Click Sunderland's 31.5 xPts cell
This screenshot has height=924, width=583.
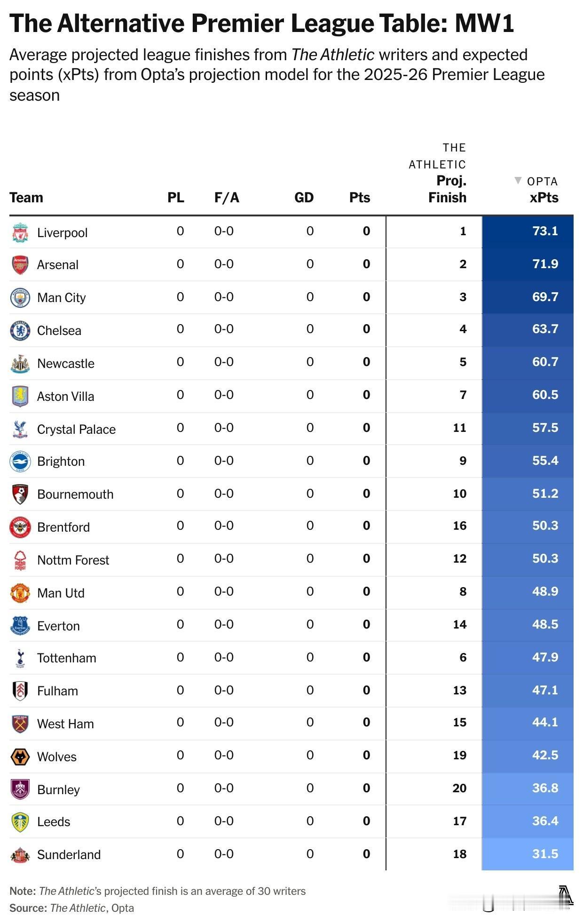[528, 854]
